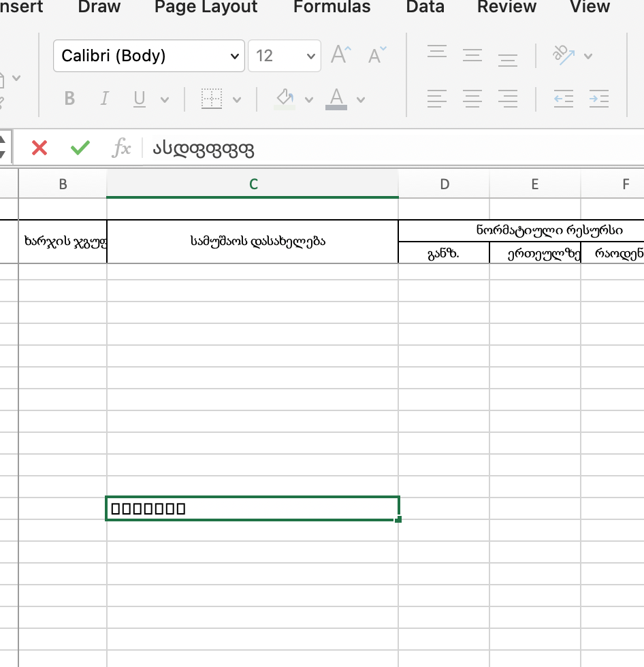
Task: Align text left
Action: [x=437, y=99]
